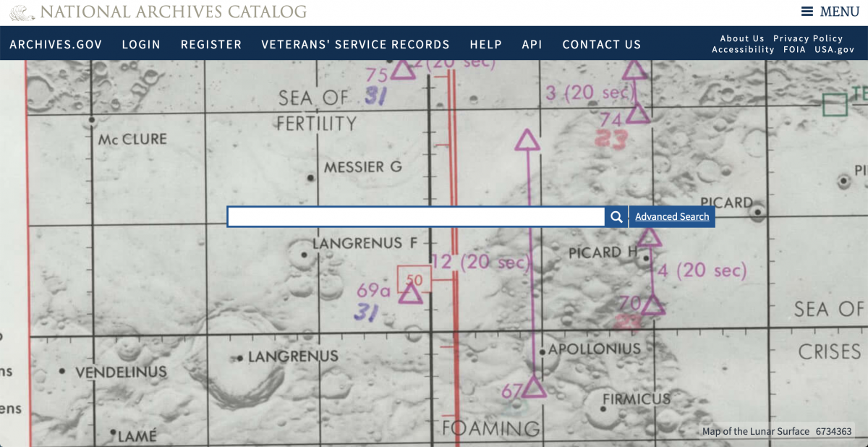868x447 pixels.
Task: Click the magnifying glass search button
Action: (616, 217)
